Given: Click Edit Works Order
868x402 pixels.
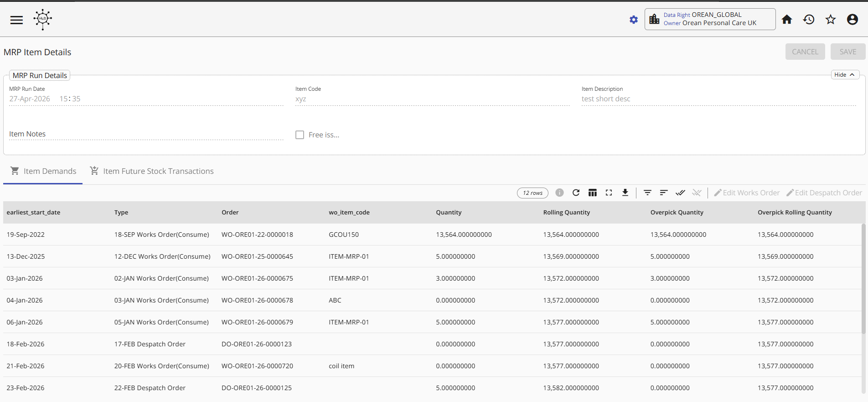Looking at the screenshot, I should (747, 193).
